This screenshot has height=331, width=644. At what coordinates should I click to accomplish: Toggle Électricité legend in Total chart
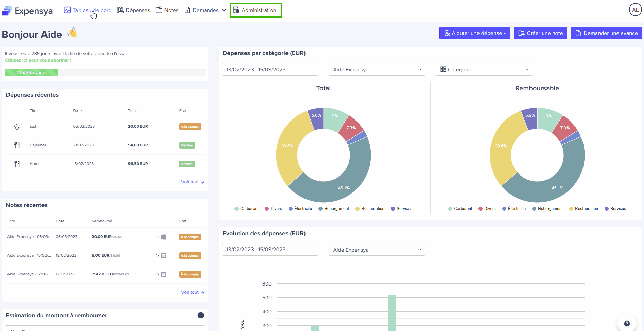click(300, 209)
